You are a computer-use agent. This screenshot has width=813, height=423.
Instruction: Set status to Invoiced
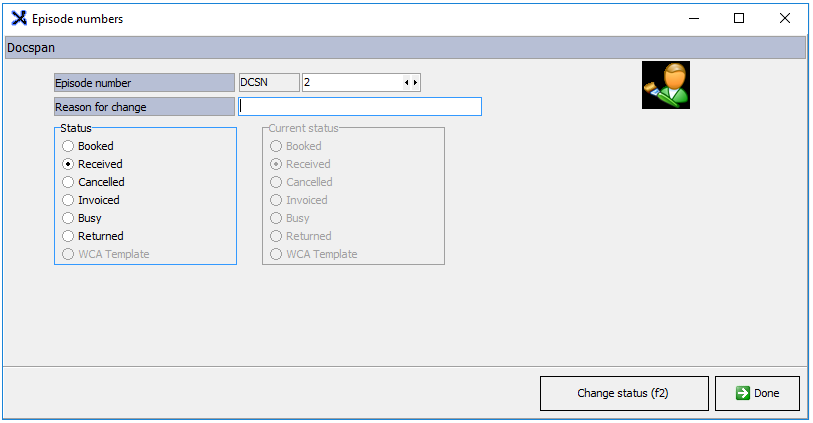tap(69, 200)
